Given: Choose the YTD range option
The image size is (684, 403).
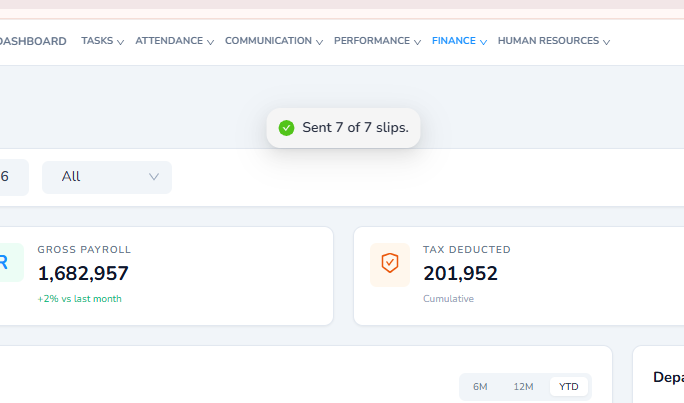Looking at the screenshot, I should point(569,386).
